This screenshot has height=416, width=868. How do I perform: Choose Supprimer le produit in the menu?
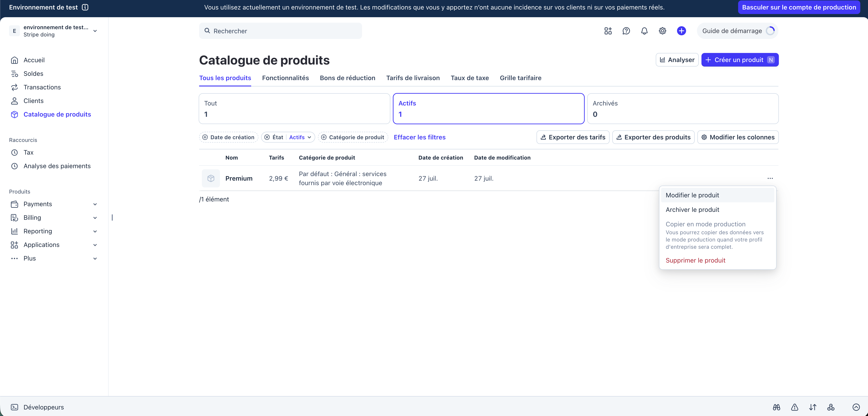point(717,260)
